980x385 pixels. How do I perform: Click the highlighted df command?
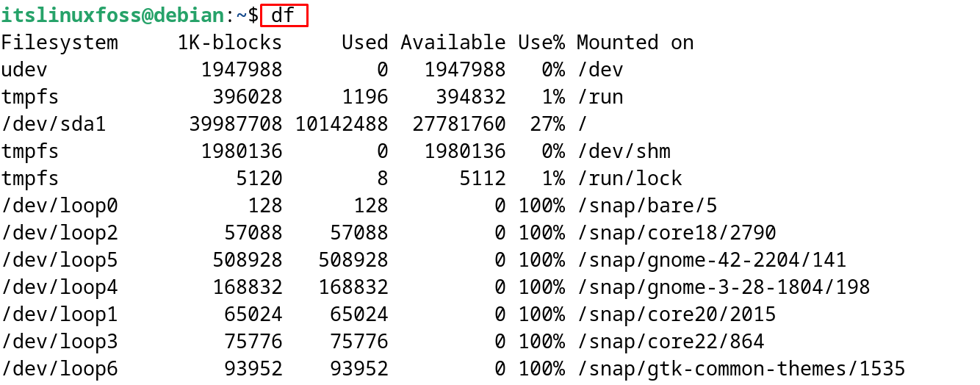[284, 15]
